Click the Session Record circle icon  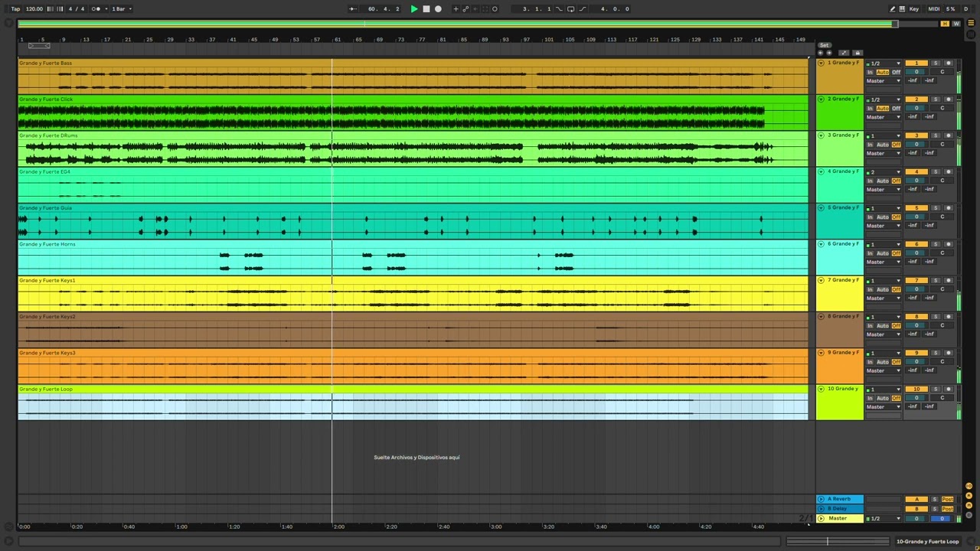[x=495, y=9]
